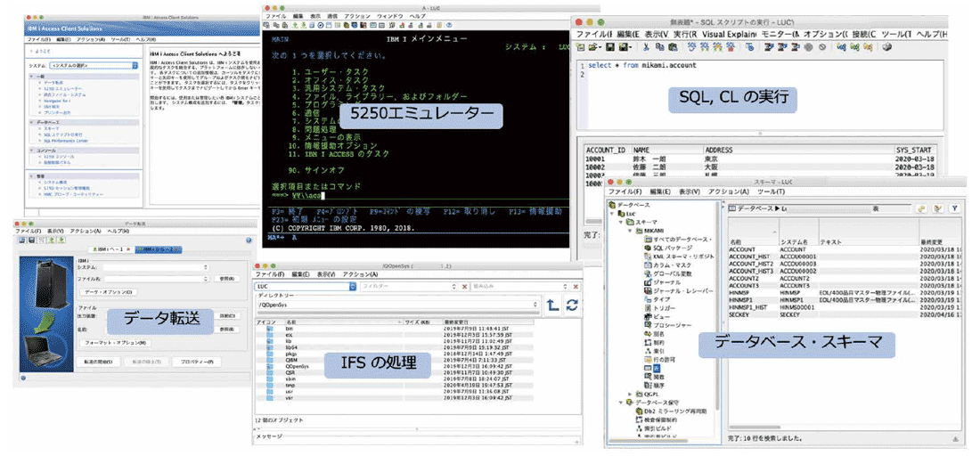Screen dimensions: 980x456
Task: Select the tmp folder row in IFS list
Action: (x=395, y=386)
